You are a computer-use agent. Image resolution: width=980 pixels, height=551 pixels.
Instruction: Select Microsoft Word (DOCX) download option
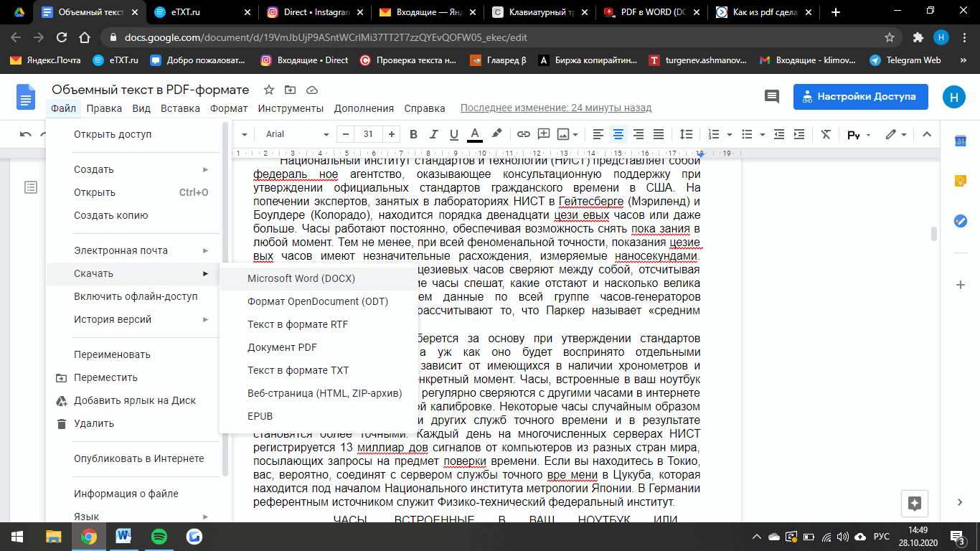(x=301, y=278)
